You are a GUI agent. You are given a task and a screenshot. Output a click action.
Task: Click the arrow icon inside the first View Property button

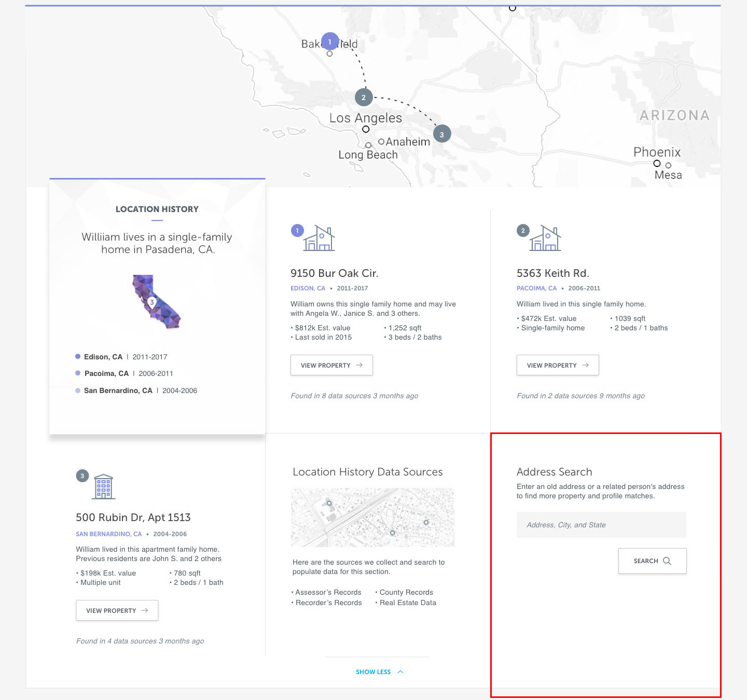pos(359,365)
